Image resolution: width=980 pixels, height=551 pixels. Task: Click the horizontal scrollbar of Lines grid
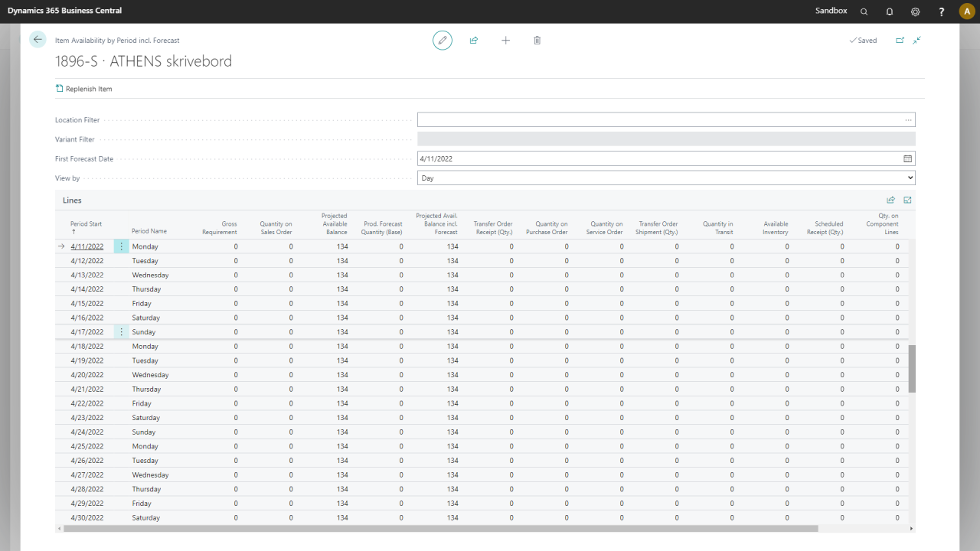pos(439,529)
